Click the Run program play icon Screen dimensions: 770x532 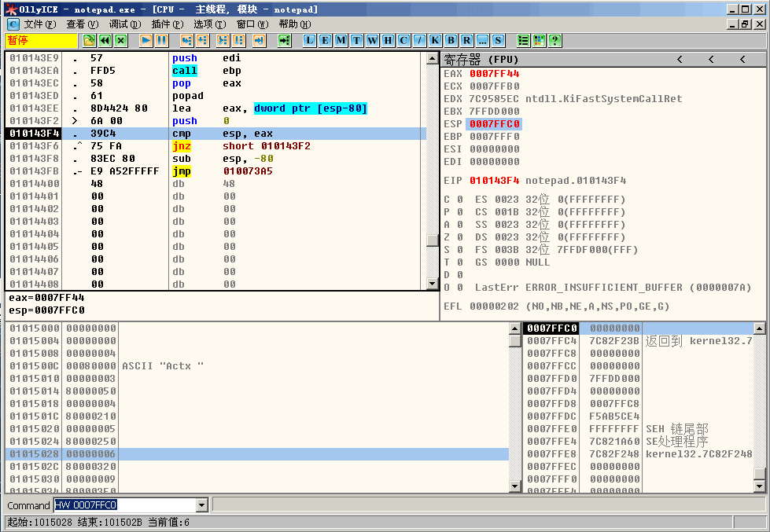146,40
